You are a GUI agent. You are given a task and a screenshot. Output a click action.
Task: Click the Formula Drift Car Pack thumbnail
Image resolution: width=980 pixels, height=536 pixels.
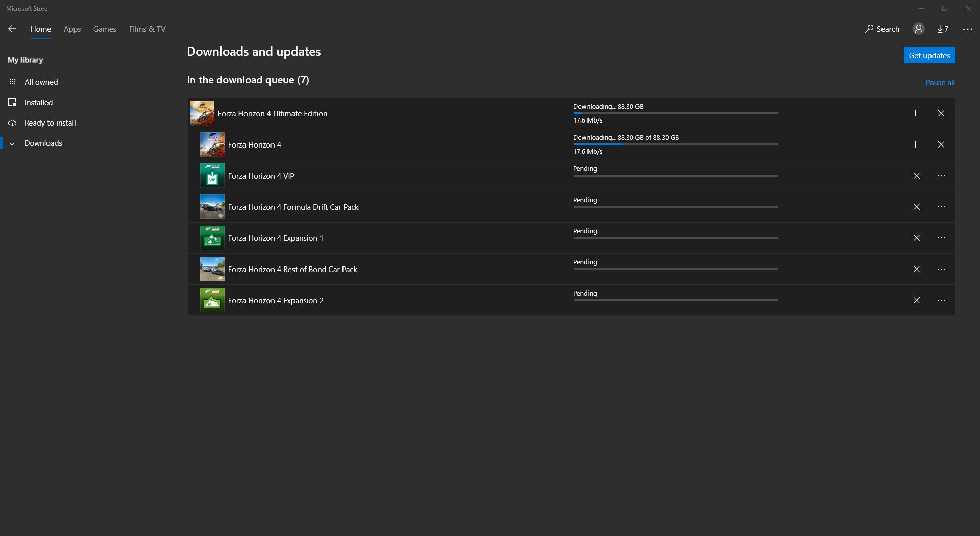point(212,207)
